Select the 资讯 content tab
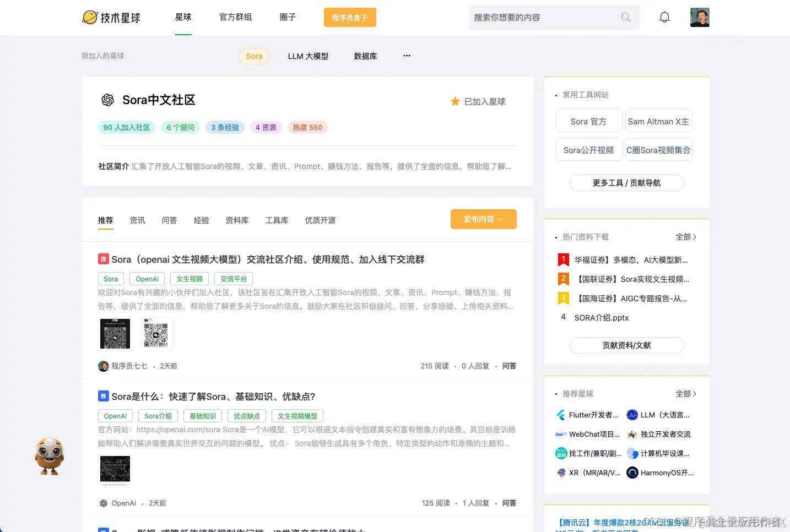This screenshot has height=532, width=790. tap(138, 220)
